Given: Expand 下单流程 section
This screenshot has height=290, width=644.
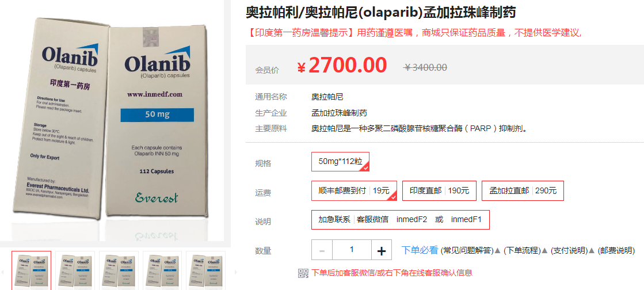Looking at the screenshot, I should [523, 250].
